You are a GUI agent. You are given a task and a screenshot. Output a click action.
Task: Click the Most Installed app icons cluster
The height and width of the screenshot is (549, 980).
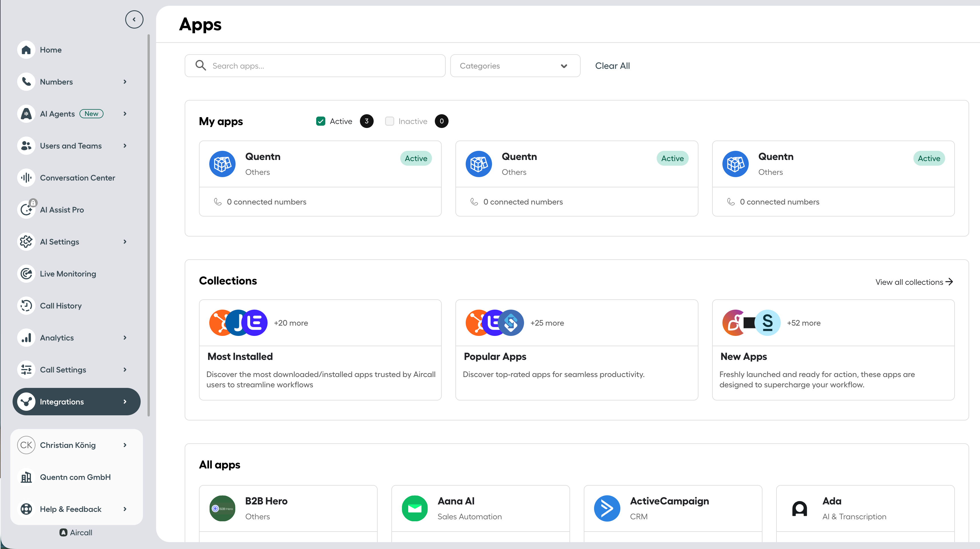tap(238, 323)
